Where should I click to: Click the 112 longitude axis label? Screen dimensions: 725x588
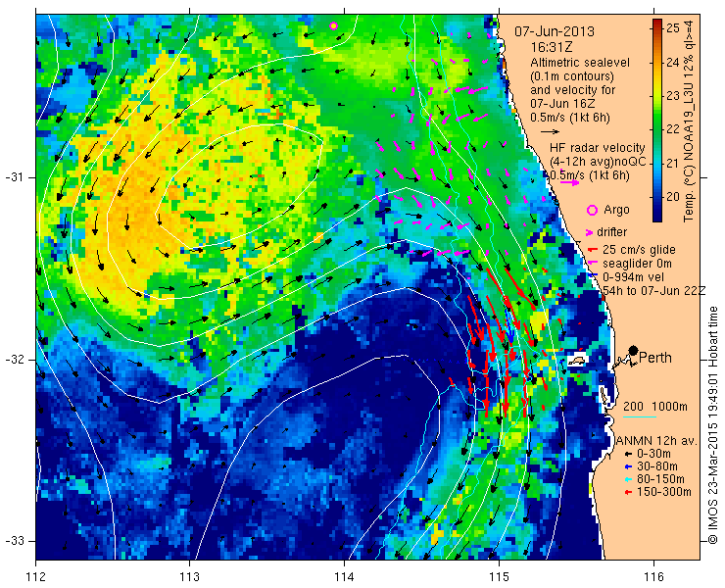tap(35, 576)
